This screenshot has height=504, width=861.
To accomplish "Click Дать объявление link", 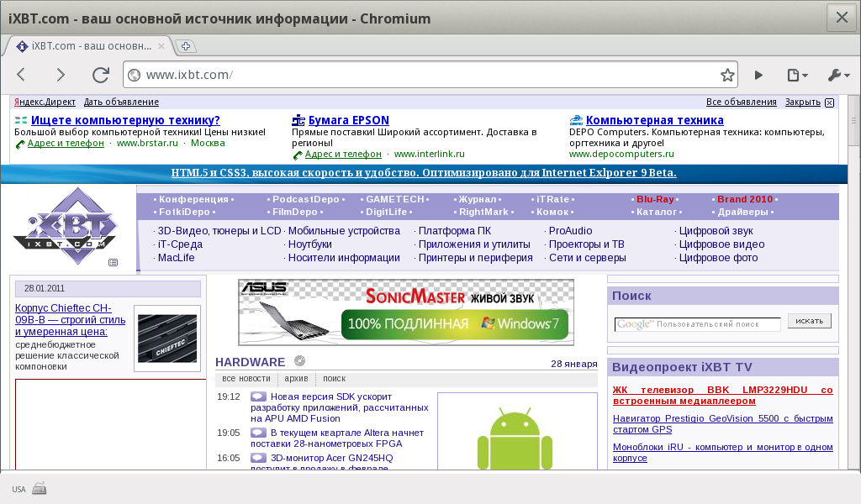I will 121,102.
